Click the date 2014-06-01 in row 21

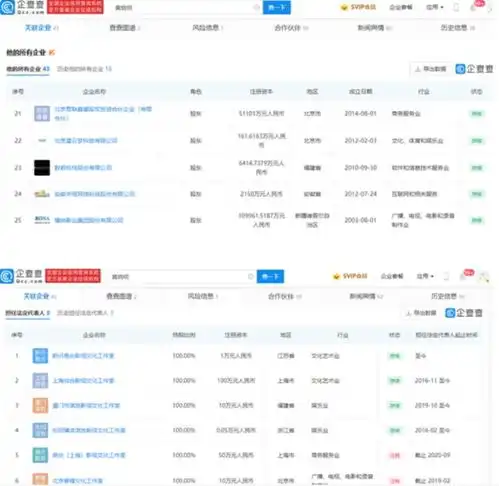click(x=360, y=114)
